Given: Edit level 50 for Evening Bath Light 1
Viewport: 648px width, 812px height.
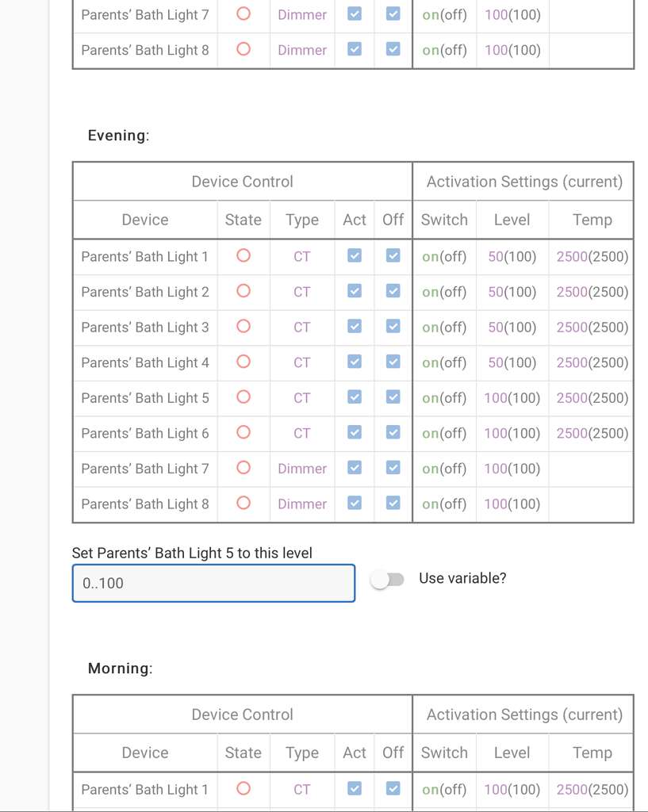Looking at the screenshot, I should pos(496,257).
